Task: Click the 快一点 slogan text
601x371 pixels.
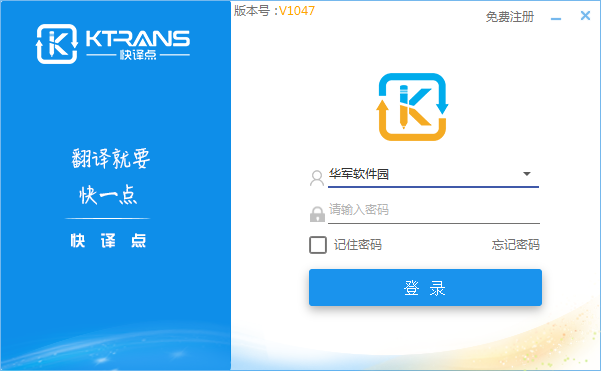Action: pyautogui.click(x=108, y=195)
